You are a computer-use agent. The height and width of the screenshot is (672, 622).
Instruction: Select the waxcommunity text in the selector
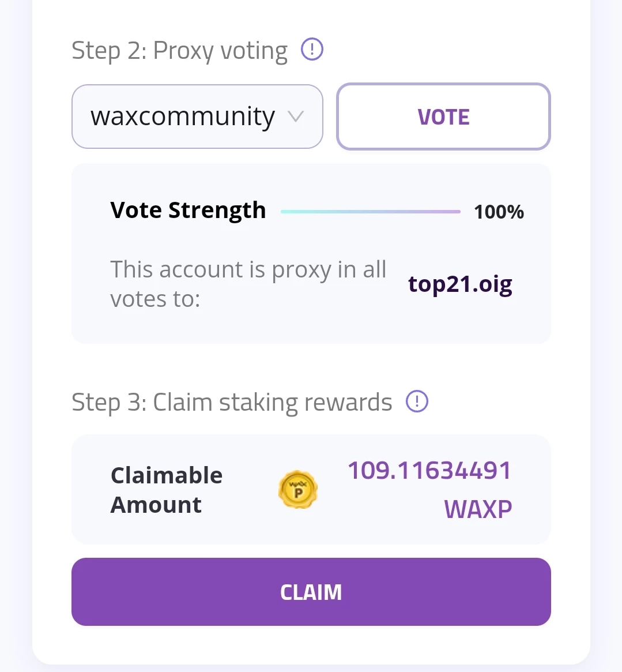pyautogui.click(x=183, y=117)
